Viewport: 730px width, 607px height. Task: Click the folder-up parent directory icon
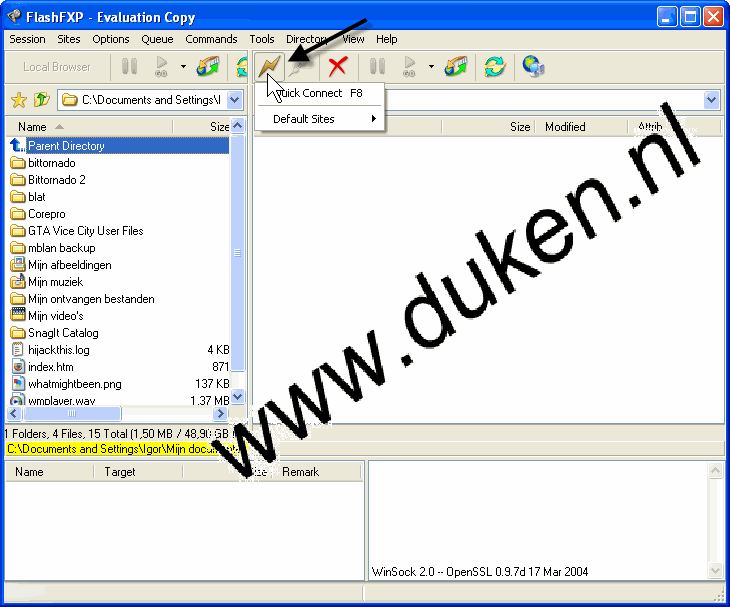tap(42, 100)
